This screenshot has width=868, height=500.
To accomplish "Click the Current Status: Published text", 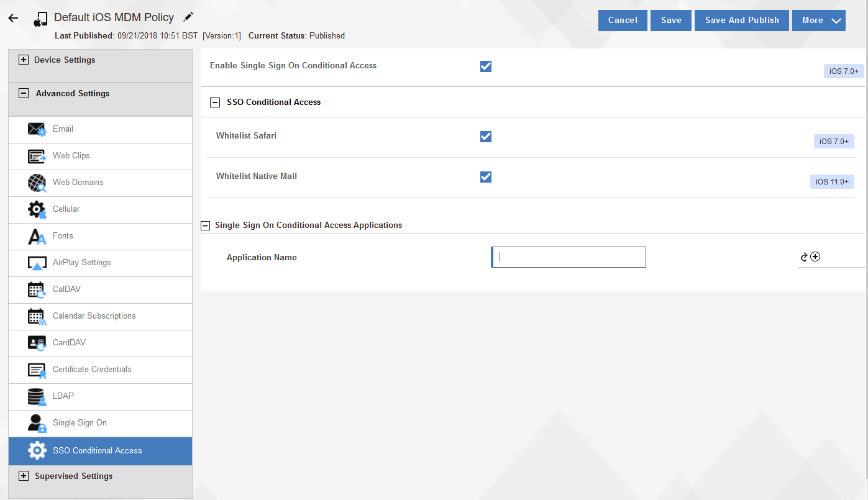I will pyautogui.click(x=296, y=36).
